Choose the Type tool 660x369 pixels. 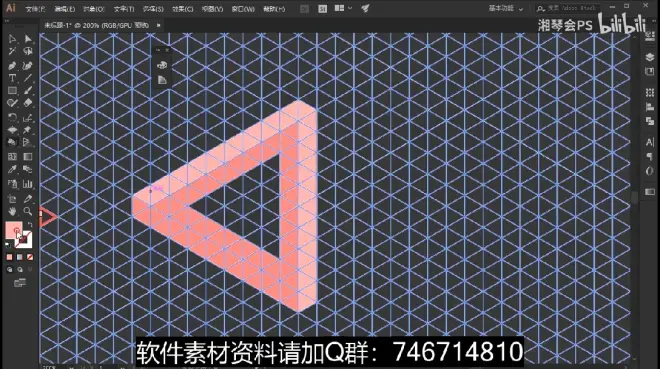click(x=12, y=78)
